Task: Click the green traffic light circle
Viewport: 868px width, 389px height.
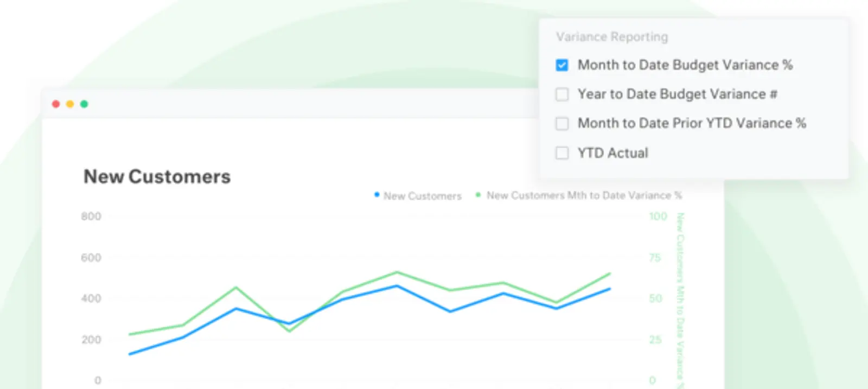Action: click(84, 104)
